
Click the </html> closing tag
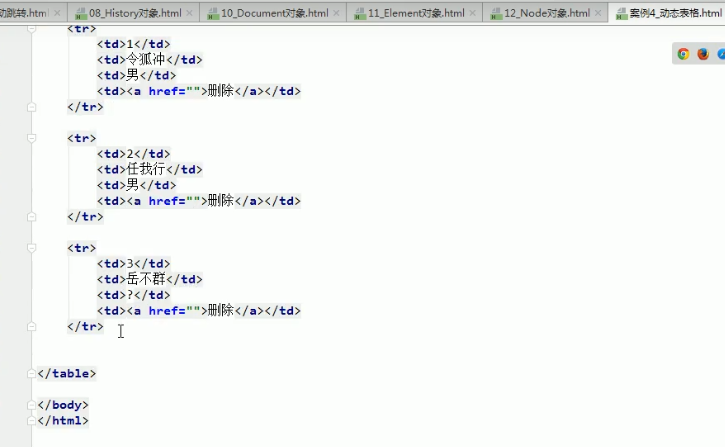click(x=63, y=421)
